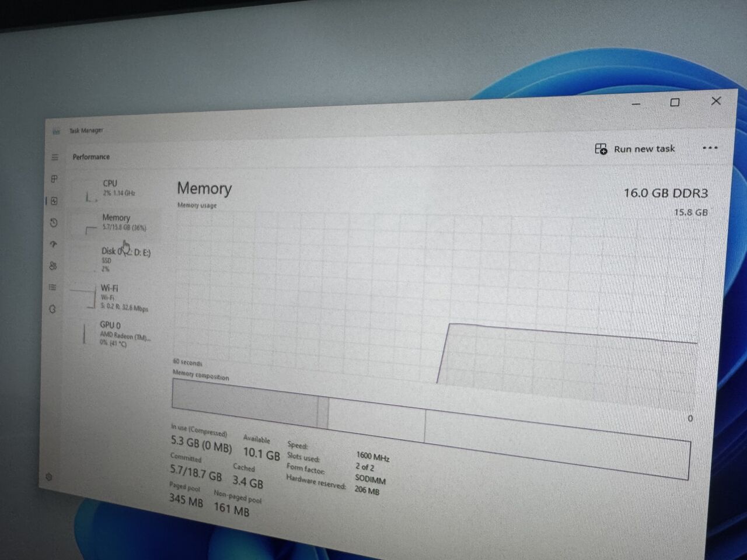This screenshot has width=747, height=560.
Task: Click Run new task button
Action: (x=634, y=149)
